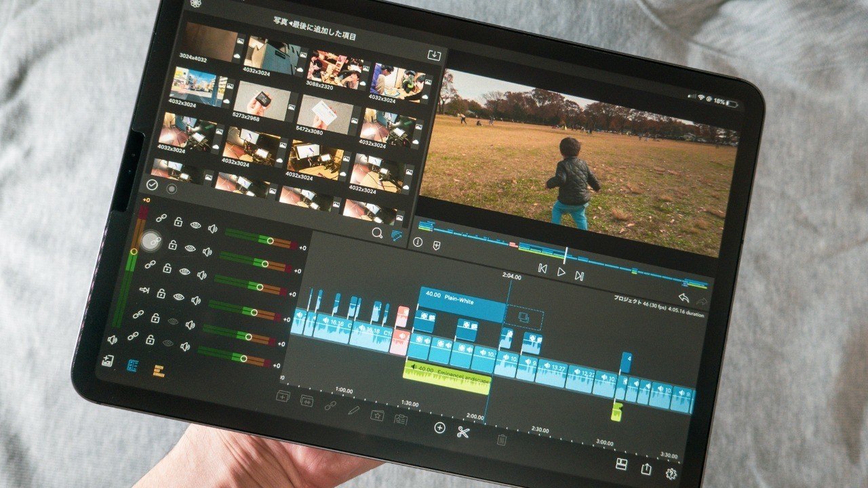Screen dimensions: 868x488
Task: Undo the last edit with the back arrow
Action: [x=684, y=298]
